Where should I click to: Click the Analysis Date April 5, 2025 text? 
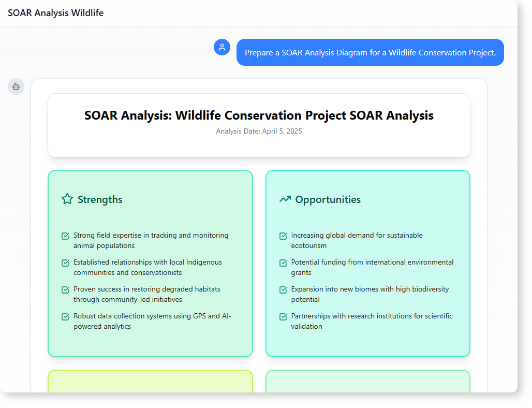tap(259, 132)
